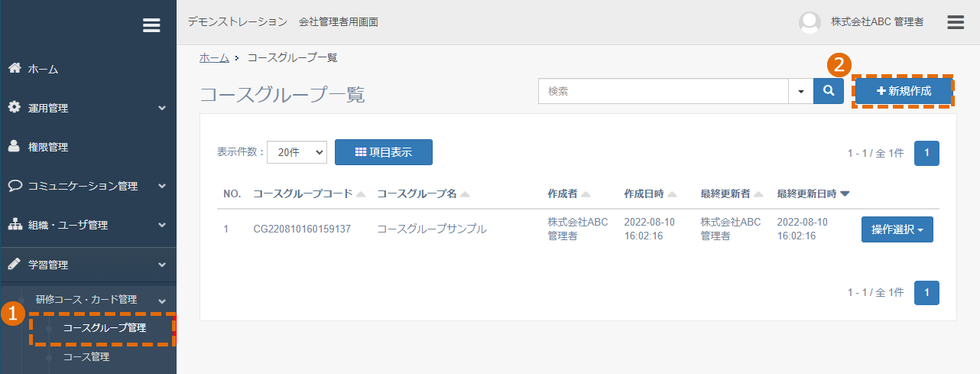
Task: Select コースグループ管理 submenu item
Action: (x=105, y=328)
